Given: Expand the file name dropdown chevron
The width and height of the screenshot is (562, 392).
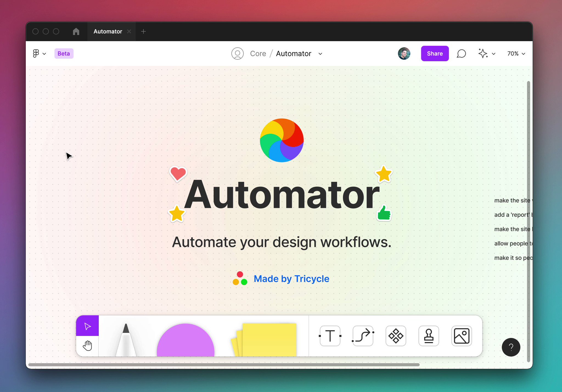Looking at the screenshot, I should (320, 54).
